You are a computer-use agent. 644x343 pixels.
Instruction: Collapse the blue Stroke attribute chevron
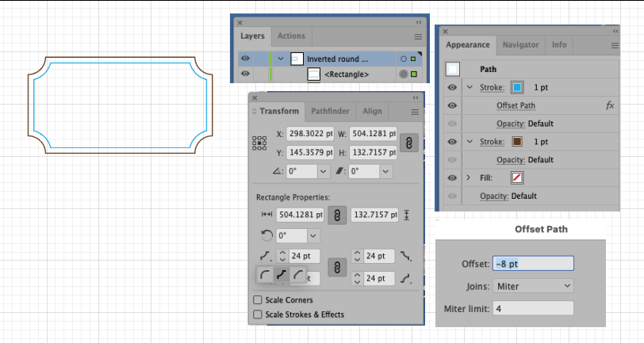pyautogui.click(x=470, y=87)
